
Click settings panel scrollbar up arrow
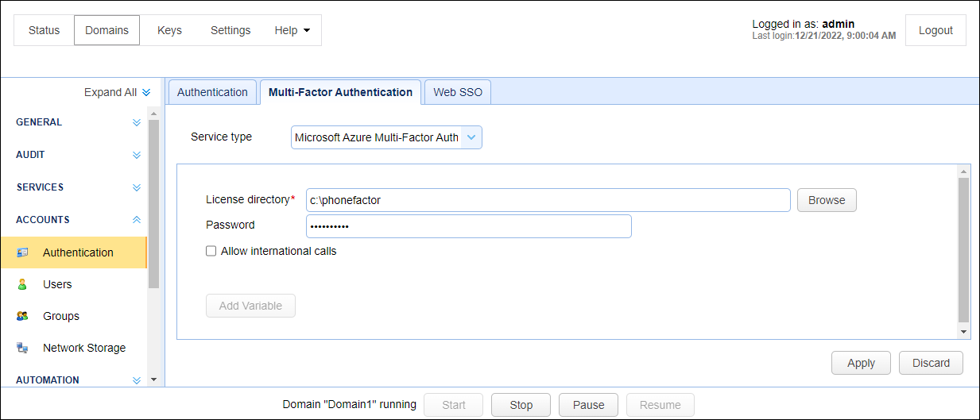coord(963,171)
